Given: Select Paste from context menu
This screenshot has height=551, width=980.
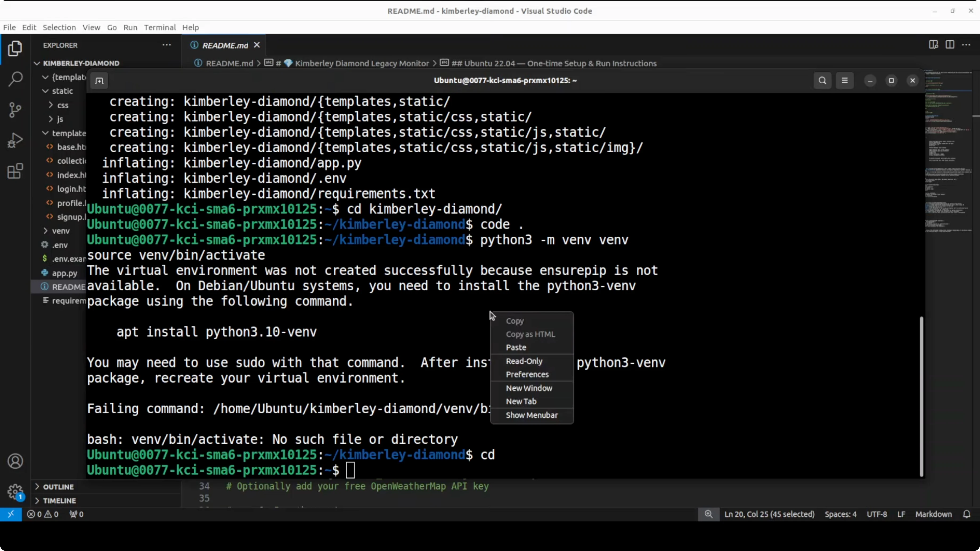Looking at the screenshot, I should point(516,348).
